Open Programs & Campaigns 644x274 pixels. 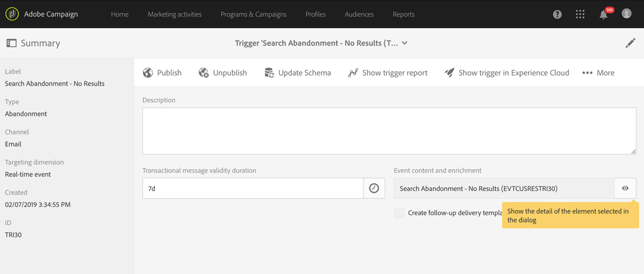[x=254, y=14]
